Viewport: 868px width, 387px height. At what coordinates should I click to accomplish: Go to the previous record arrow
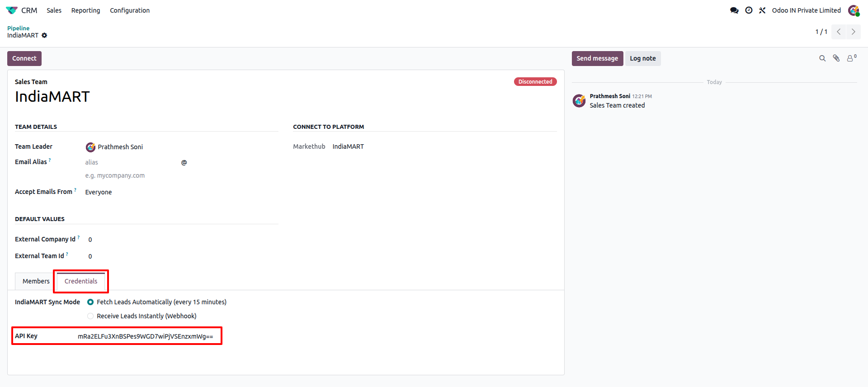tap(839, 32)
